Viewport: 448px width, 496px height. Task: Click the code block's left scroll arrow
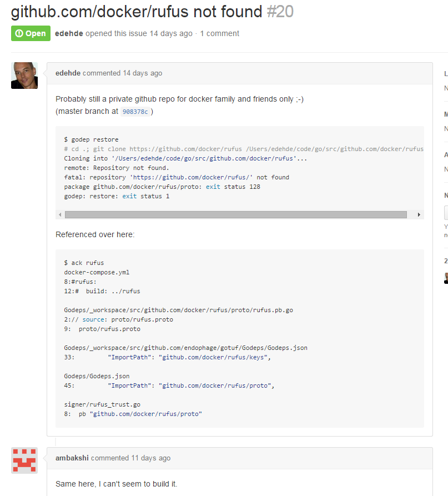[60, 215]
